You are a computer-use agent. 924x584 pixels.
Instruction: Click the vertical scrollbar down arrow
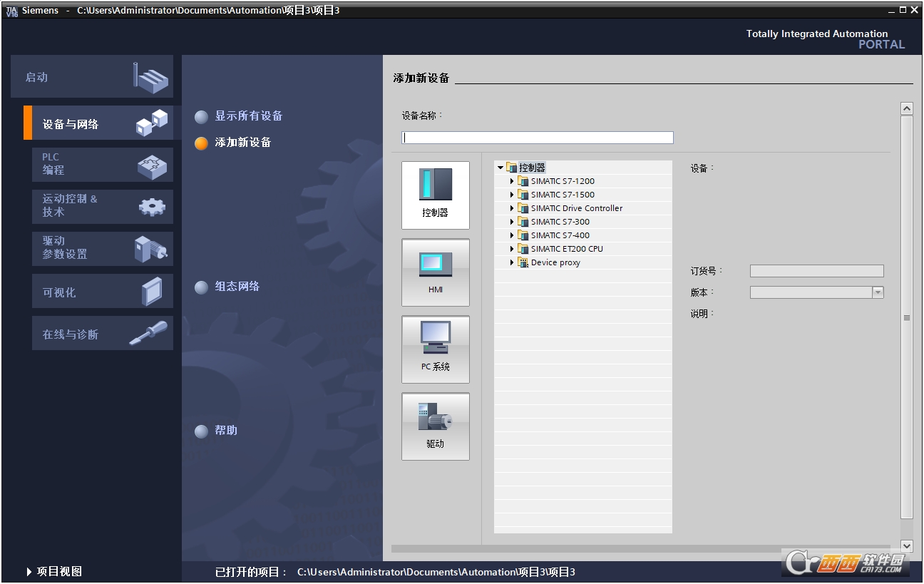click(907, 545)
